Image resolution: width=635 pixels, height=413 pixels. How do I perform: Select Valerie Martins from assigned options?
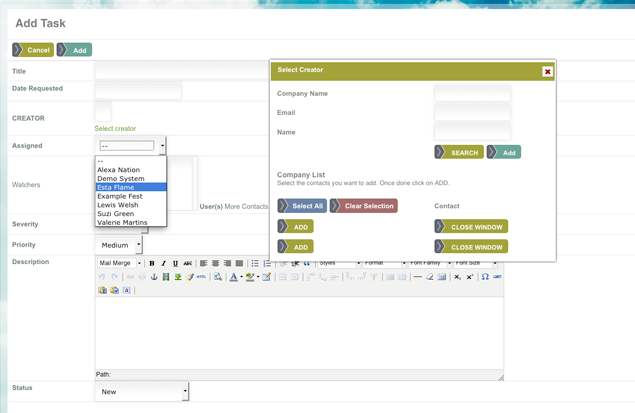[x=122, y=222]
